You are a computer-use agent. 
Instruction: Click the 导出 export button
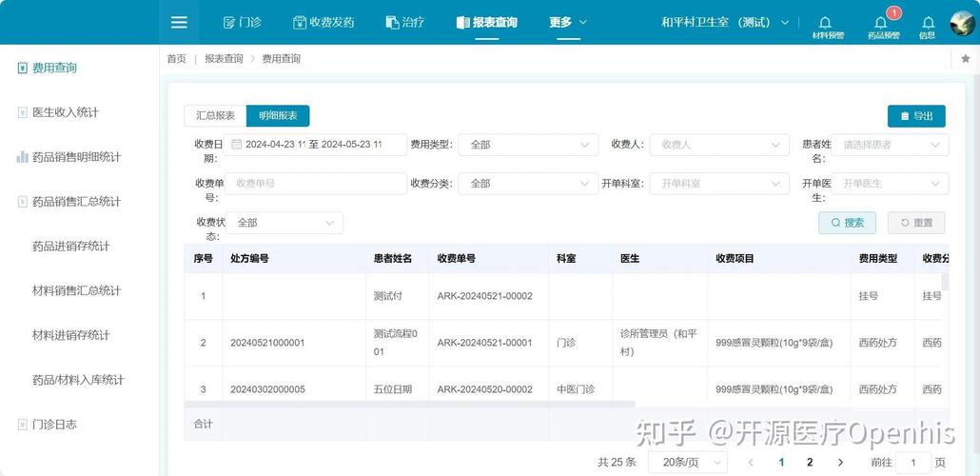(916, 116)
